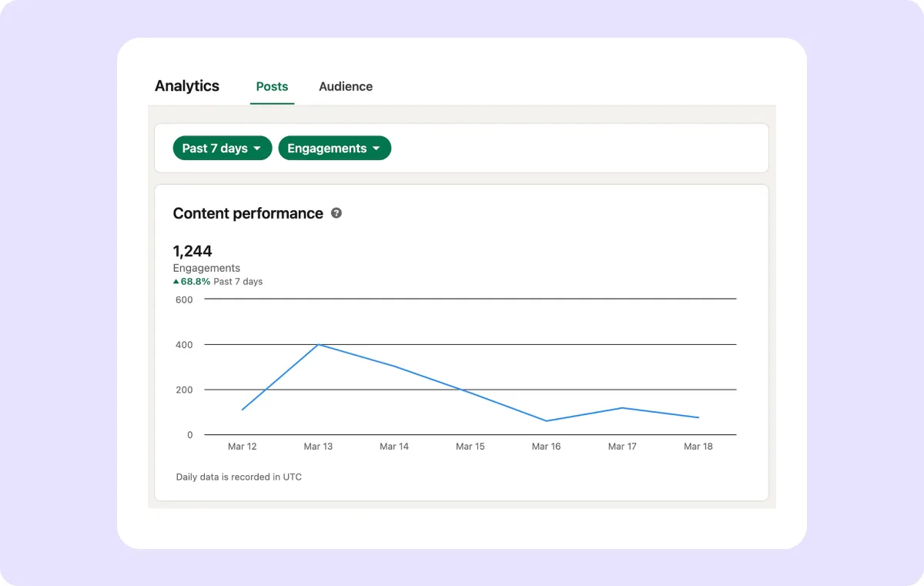Screen dimensions: 924x586
Task: Click the Mar 18 axis label
Action: click(698, 447)
